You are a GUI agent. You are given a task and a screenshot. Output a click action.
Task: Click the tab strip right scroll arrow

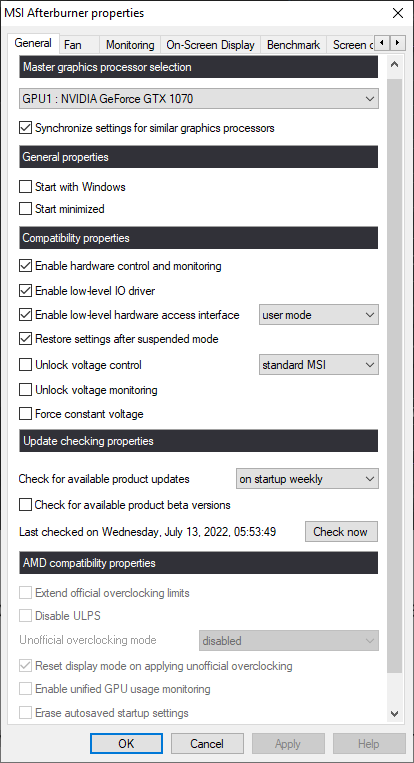click(398, 43)
